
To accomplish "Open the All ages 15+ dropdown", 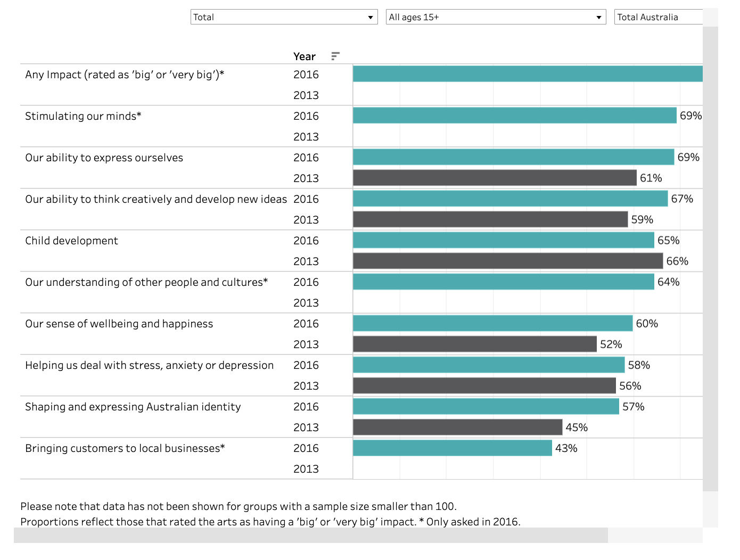I will tap(496, 17).
